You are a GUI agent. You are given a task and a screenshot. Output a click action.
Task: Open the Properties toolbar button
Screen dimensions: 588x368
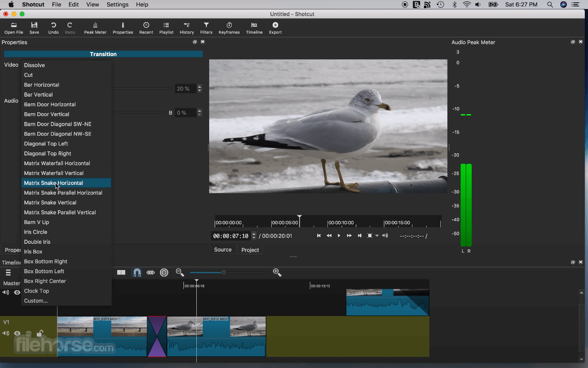[x=123, y=28]
